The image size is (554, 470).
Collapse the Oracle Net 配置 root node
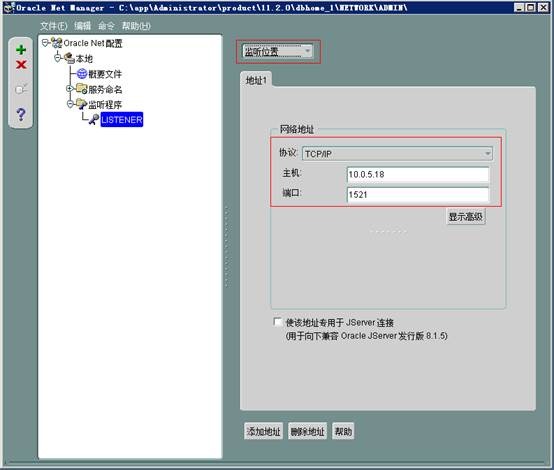click(45, 43)
